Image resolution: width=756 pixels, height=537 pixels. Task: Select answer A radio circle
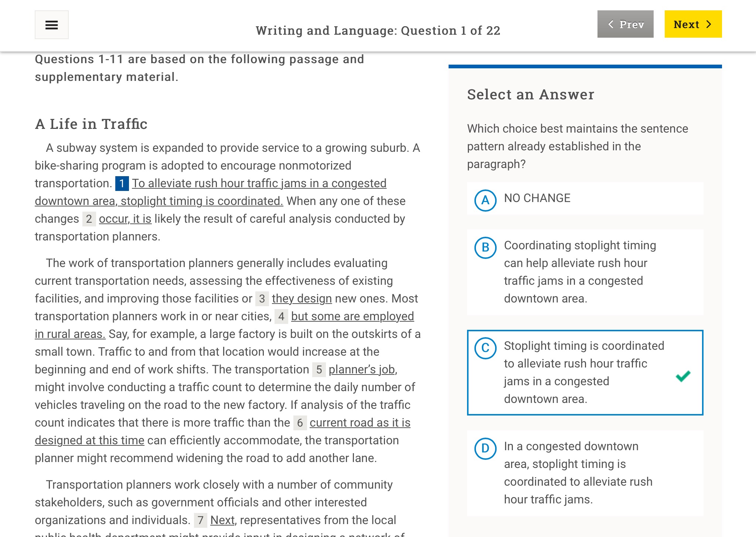point(485,200)
